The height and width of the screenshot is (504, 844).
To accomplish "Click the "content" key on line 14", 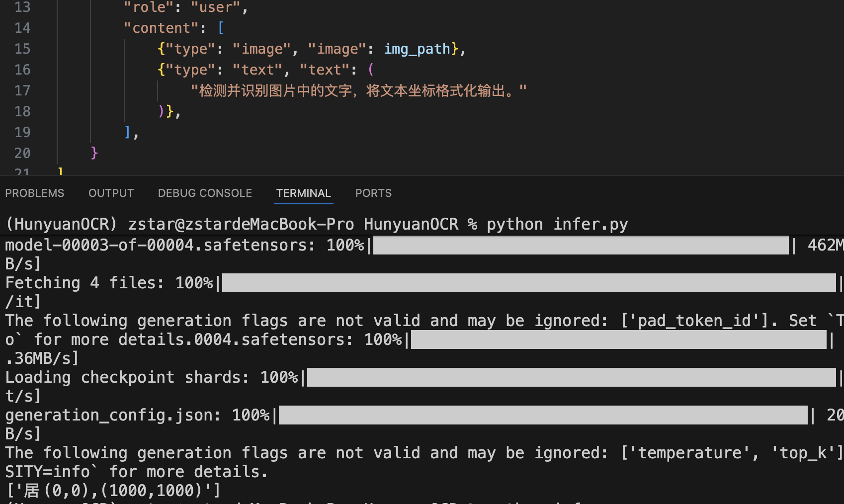I will pos(162,28).
